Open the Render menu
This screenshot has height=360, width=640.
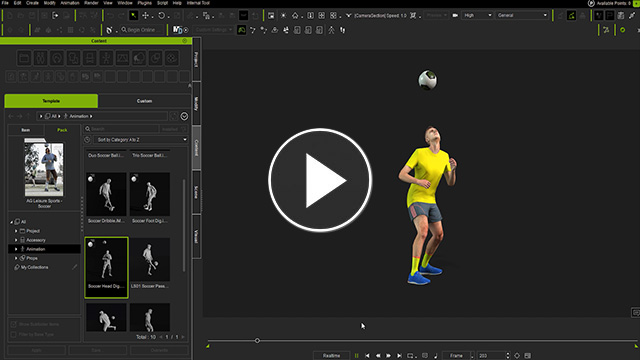point(91,3)
